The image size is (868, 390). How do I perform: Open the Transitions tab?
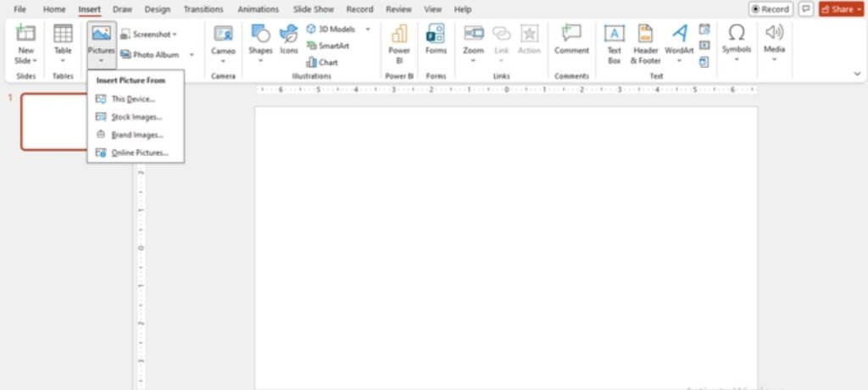pyautogui.click(x=203, y=9)
